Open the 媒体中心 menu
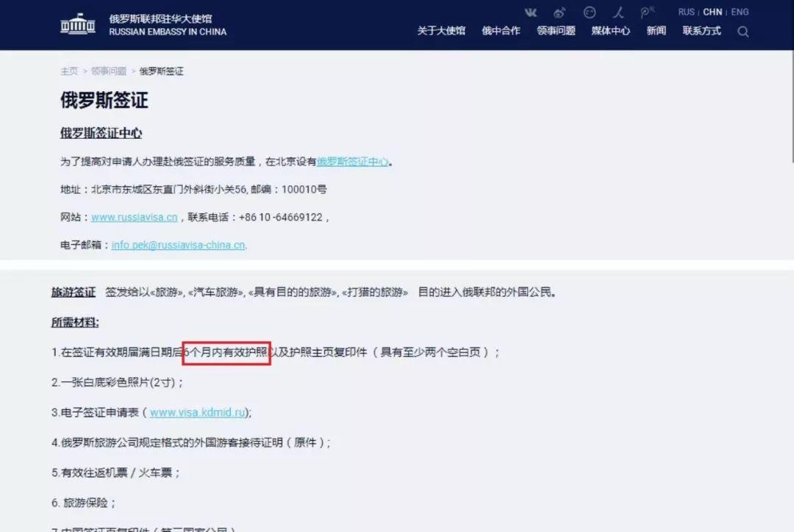The width and height of the screenshot is (794, 532). pos(611,31)
